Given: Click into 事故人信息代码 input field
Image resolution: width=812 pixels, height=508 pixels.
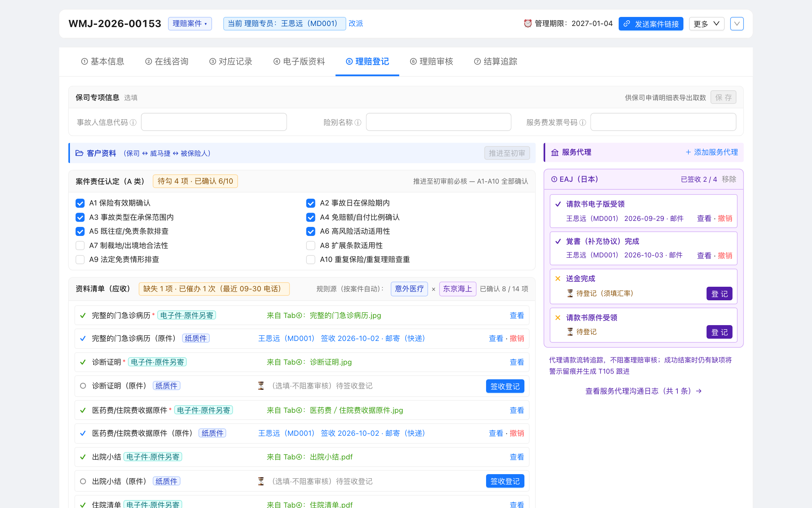Looking at the screenshot, I should (x=214, y=122).
